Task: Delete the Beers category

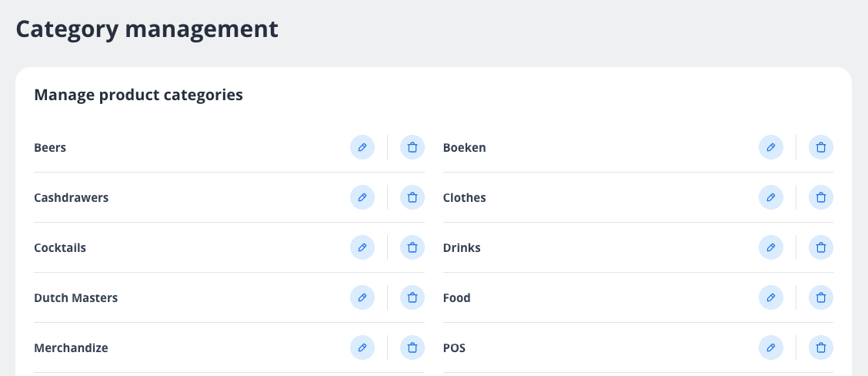Action: [x=412, y=147]
